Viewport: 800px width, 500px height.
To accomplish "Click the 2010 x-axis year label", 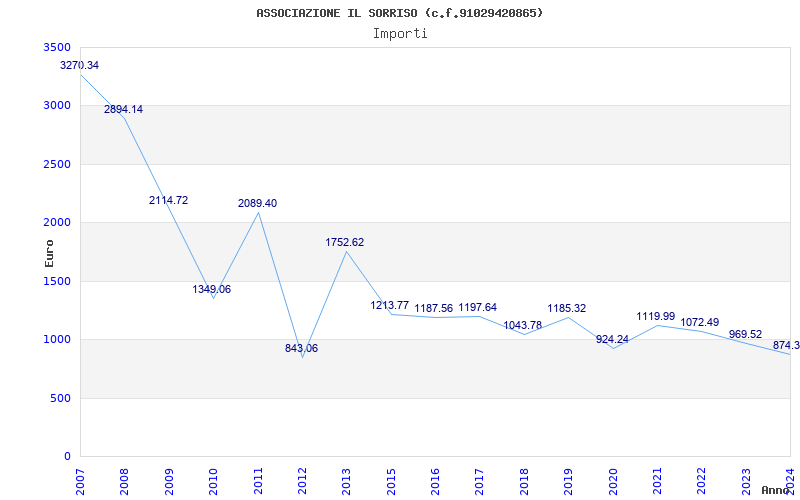I will coord(214,482).
